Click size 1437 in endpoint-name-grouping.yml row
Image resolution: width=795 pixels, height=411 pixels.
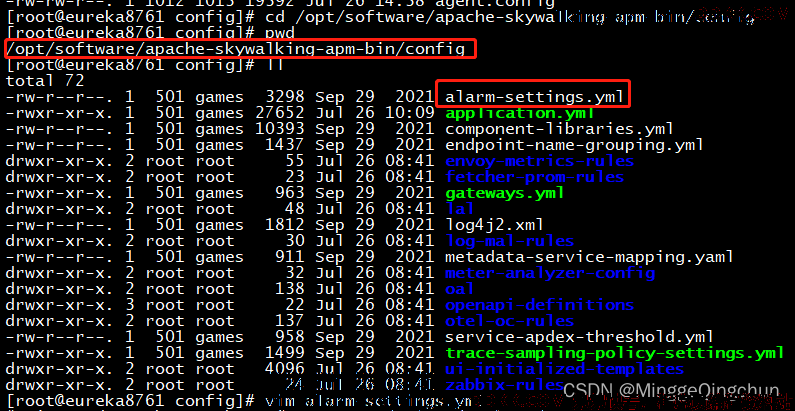(284, 145)
